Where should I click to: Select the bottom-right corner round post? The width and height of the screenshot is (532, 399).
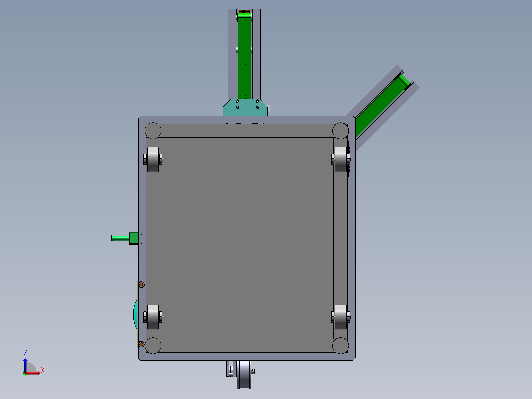340,345
